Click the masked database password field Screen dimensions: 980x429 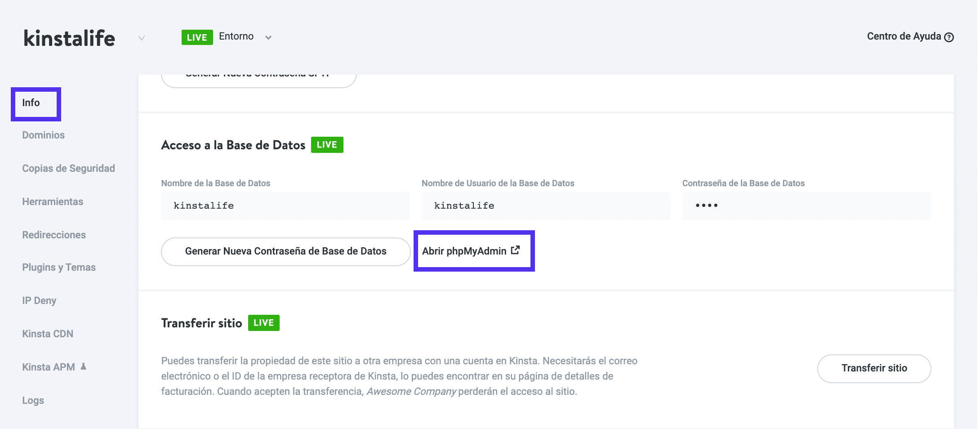click(x=806, y=206)
